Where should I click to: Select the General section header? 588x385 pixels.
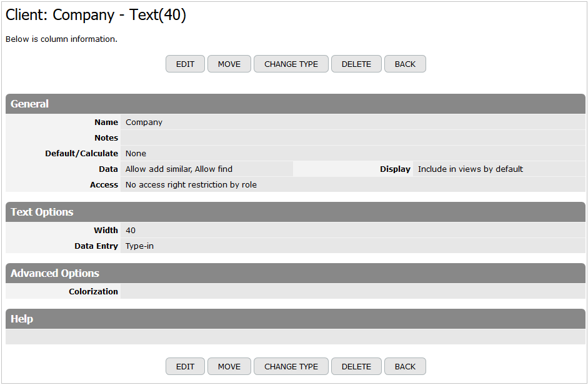pyautogui.click(x=296, y=104)
